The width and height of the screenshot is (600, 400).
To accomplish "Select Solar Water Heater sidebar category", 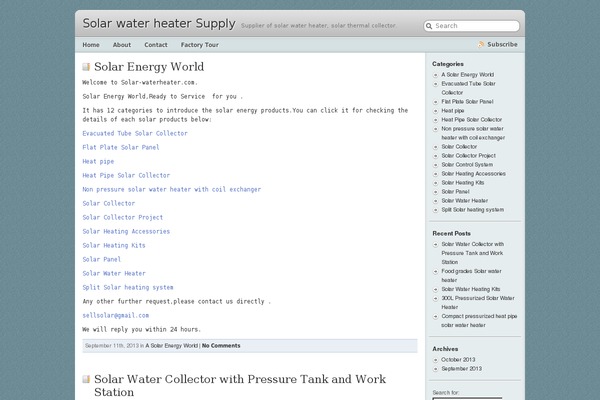I will point(465,201).
